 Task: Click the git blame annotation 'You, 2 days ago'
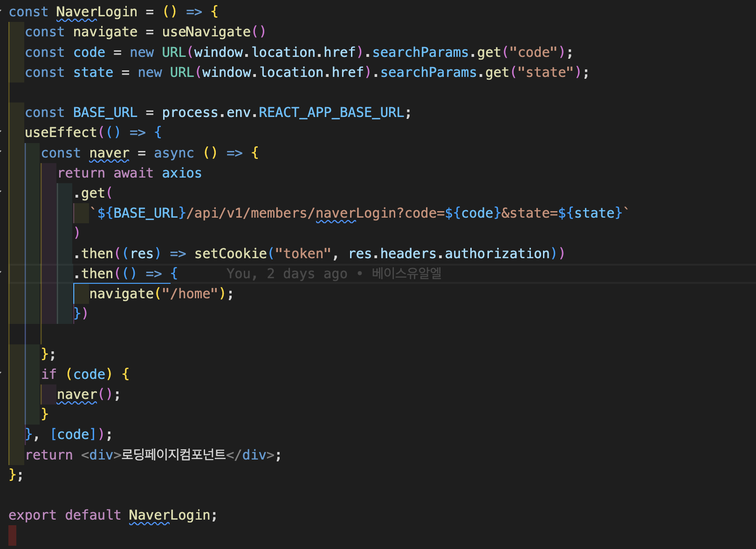[x=287, y=274]
